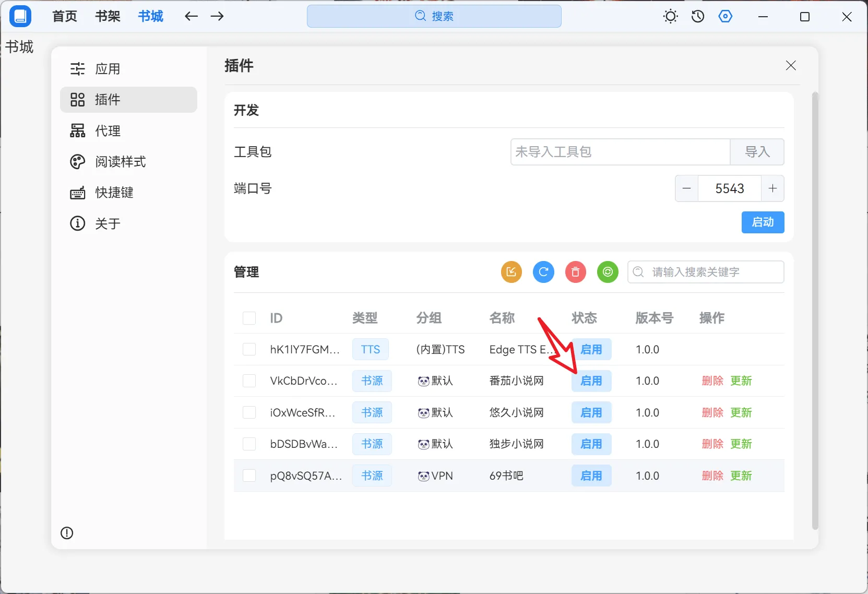868x594 pixels.
Task: Click the 未导入工具包 input field
Action: (620, 152)
